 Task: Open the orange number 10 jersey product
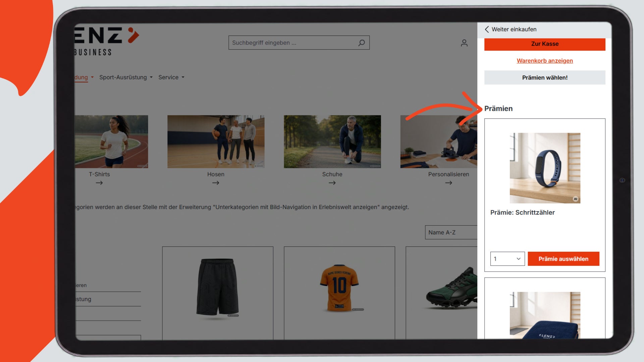point(339,288)
